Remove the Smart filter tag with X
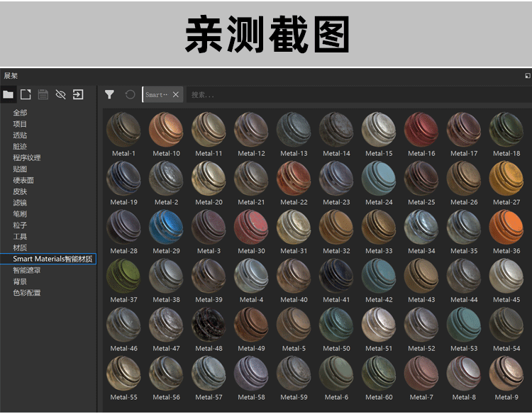The image size is (532, 414). click(176, 94)
